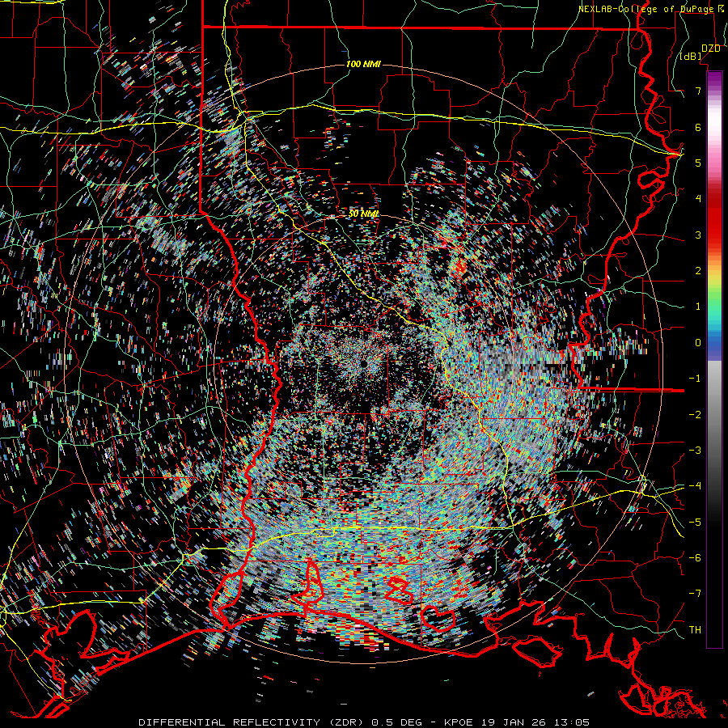Click the '7' value on the color scale
Screen dimensions: 728x728
[698, 91]
